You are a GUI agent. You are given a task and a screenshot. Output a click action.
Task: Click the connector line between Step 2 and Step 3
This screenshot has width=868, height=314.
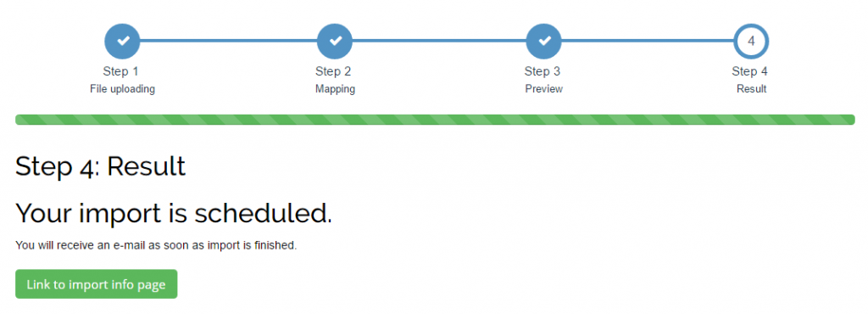click(x=439, y=41)
